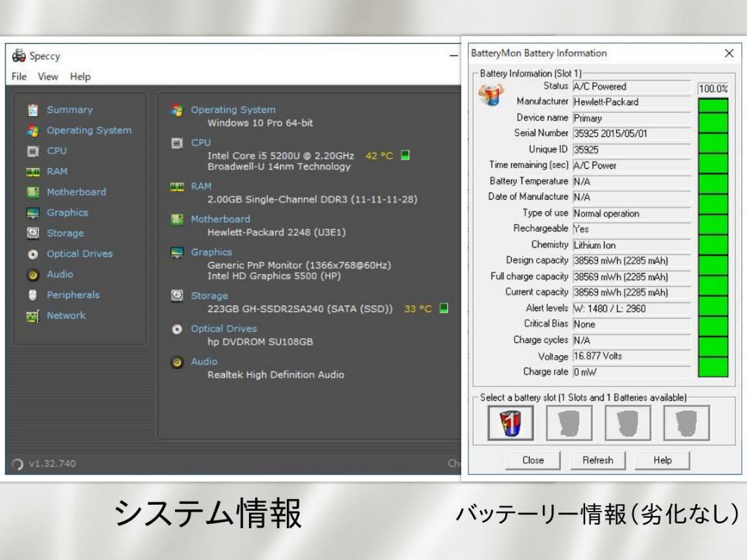
Task: Click the Close button in BatteryMon
Action: (533, 460)
